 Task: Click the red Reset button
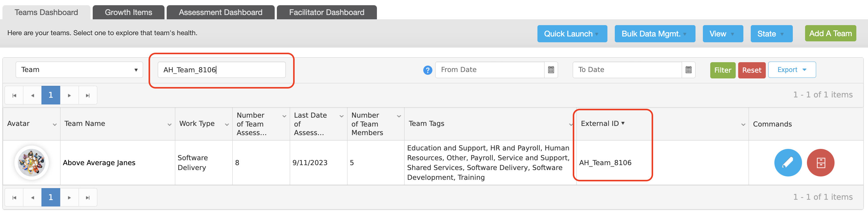pyautogui.click(x=751, y=70)
